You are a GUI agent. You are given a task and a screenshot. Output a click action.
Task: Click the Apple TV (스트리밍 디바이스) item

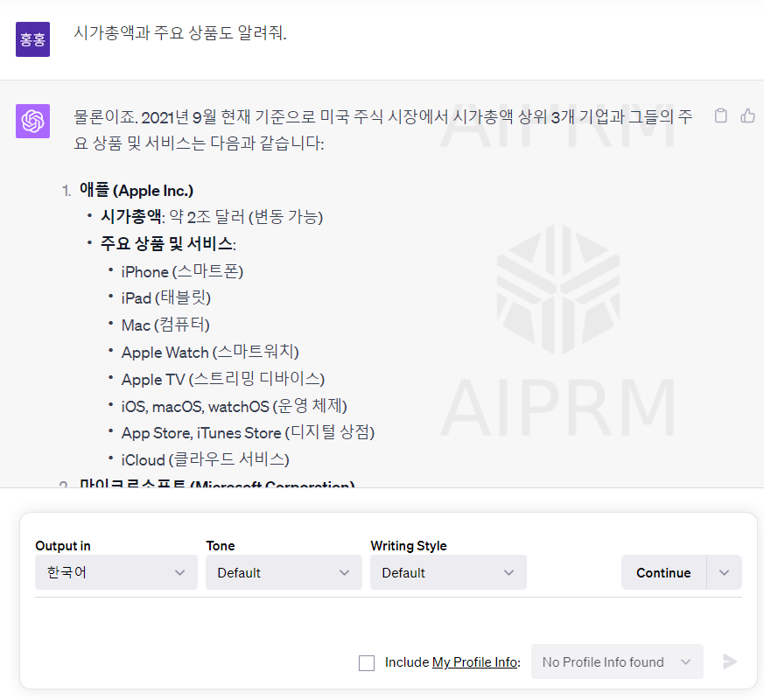[223, 379]
